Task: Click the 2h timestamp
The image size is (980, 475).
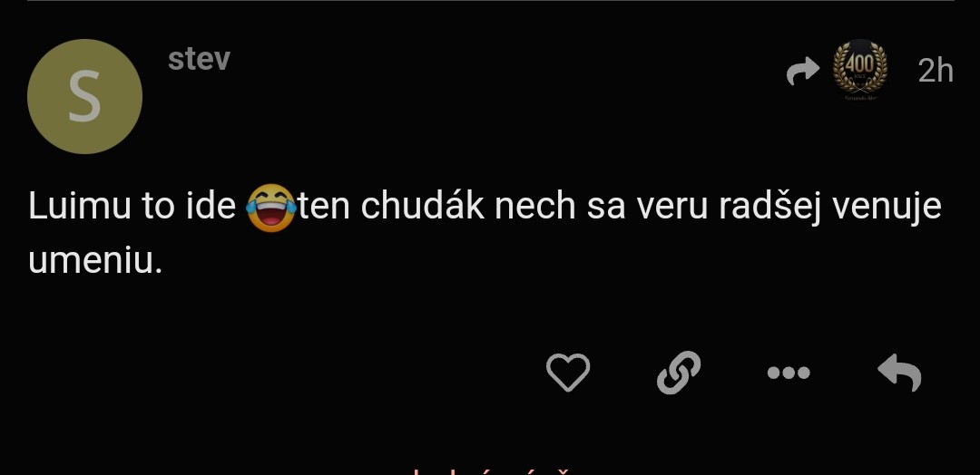Action: coord(936,71)
